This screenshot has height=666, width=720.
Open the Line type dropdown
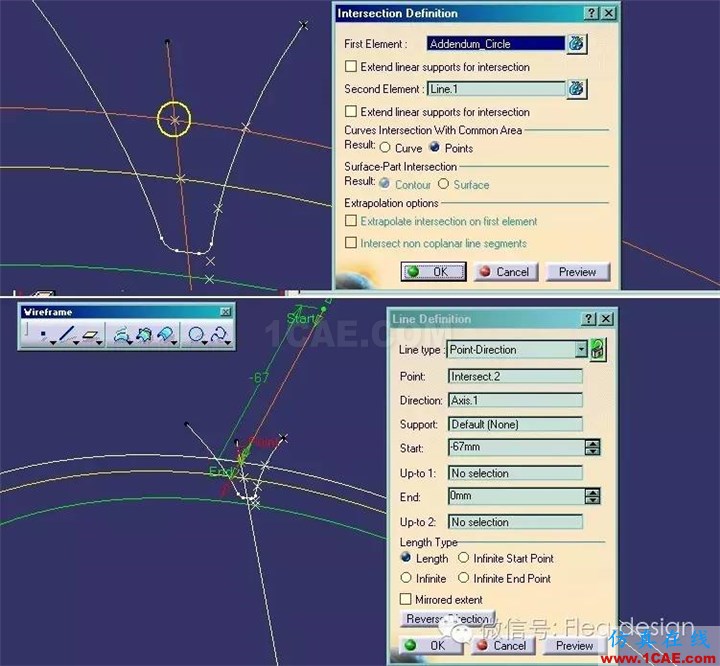[x=581, y=350]
